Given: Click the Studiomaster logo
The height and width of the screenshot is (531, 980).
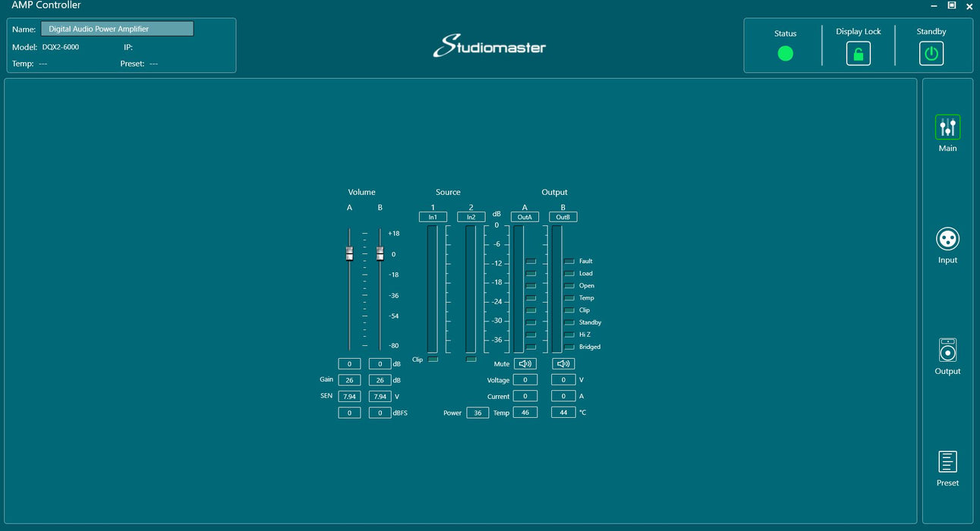Looking at the screenshot, I should tap(490, 46).
